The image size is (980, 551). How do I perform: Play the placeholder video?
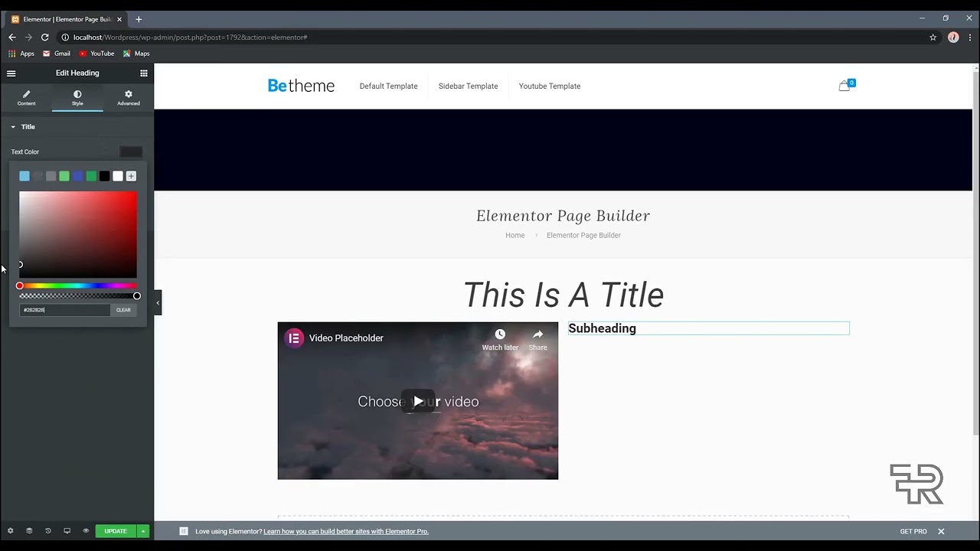(x=418, y=401)
